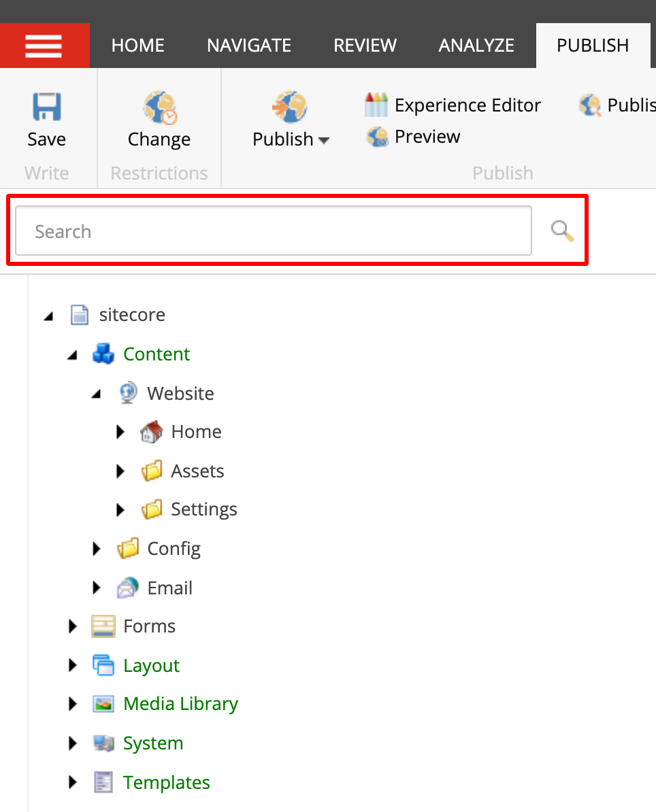Click the Publish button label
Image resolution: width=656 pixels, height=812 pixels.
coord(283,139)
